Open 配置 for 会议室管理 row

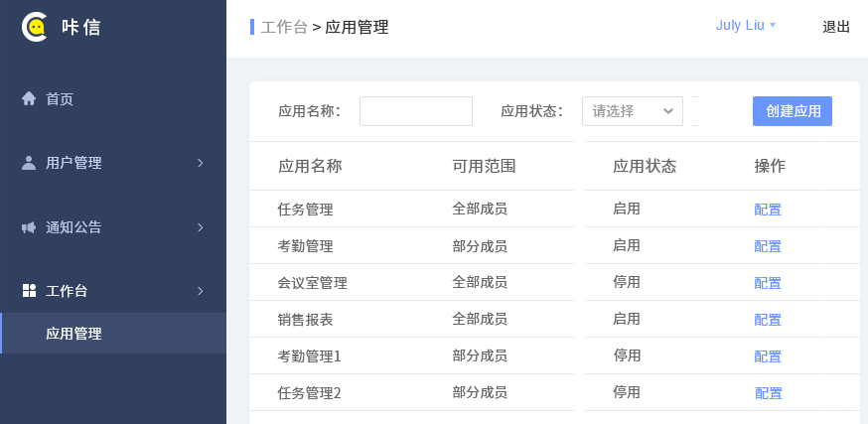768,283
